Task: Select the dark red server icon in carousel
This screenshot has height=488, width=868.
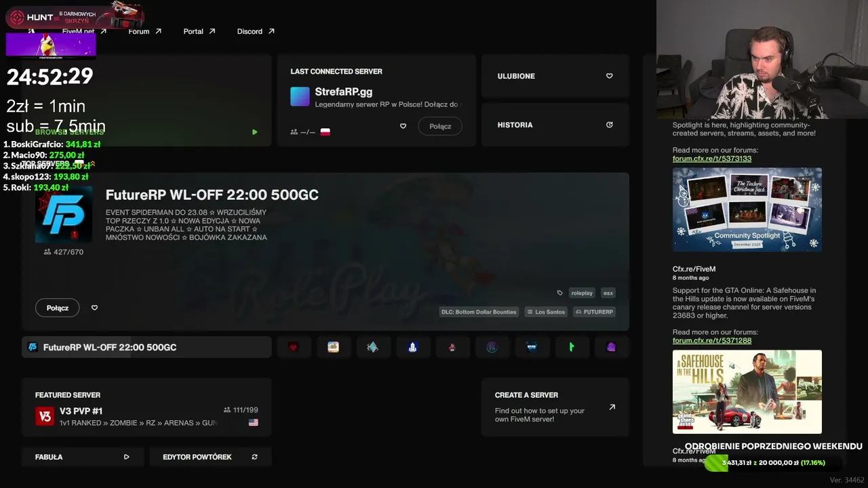Action: (293, 347)
